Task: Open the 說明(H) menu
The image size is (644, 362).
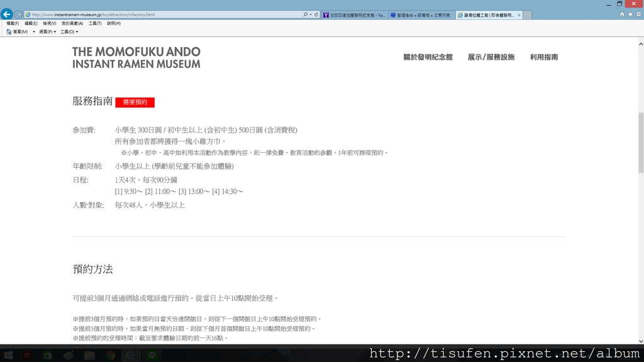Action: 114,23
